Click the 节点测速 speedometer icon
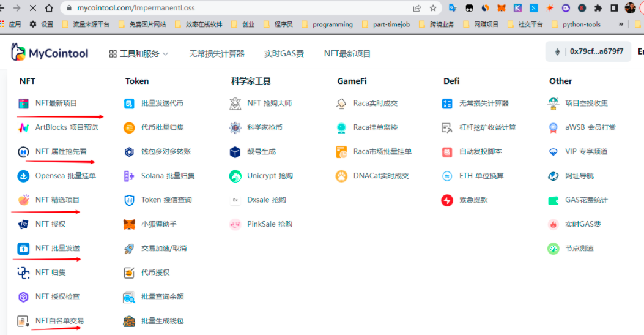This screenshot has width=644, height=335. (x=553, y=249)
